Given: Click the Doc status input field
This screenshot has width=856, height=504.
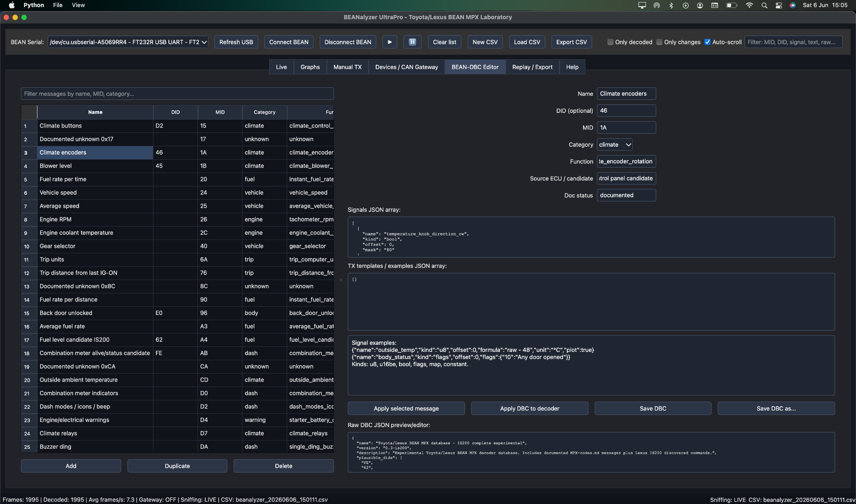Looking at the screenshot, I should click(626, 195).
